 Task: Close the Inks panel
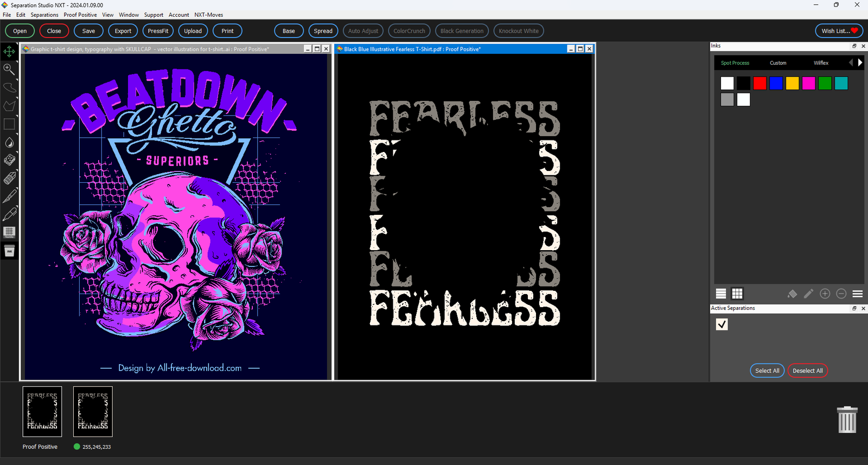[863, 46]
